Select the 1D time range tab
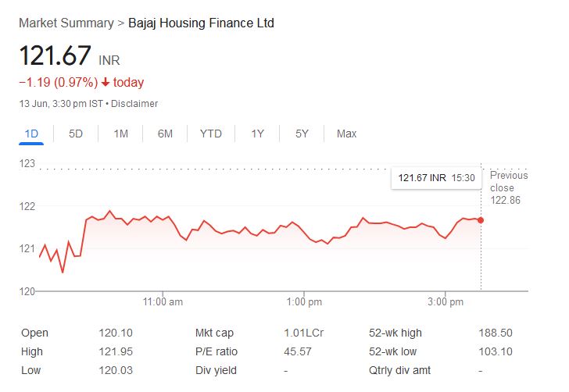The image size is (569, 392). (31, 134)
